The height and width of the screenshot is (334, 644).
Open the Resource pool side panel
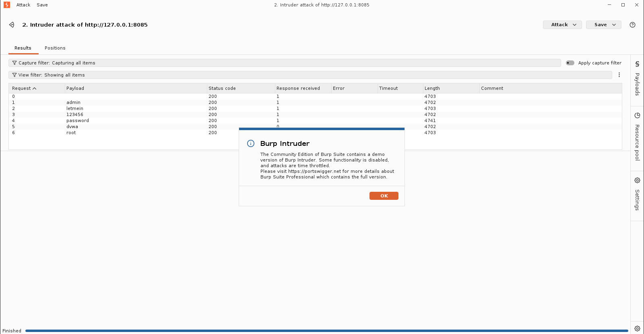[637, 137]
